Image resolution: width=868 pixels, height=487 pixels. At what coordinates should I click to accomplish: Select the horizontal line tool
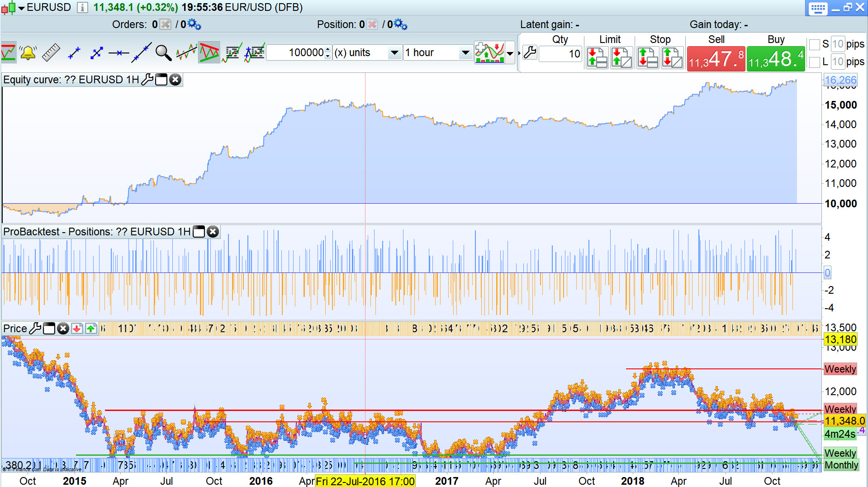(119, 53)
